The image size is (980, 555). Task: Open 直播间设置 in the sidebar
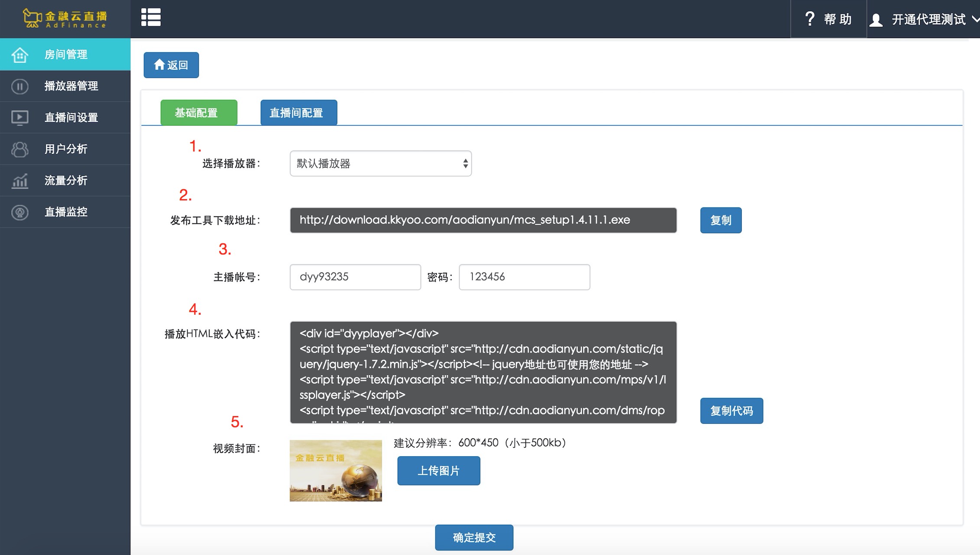coord(65,117)
